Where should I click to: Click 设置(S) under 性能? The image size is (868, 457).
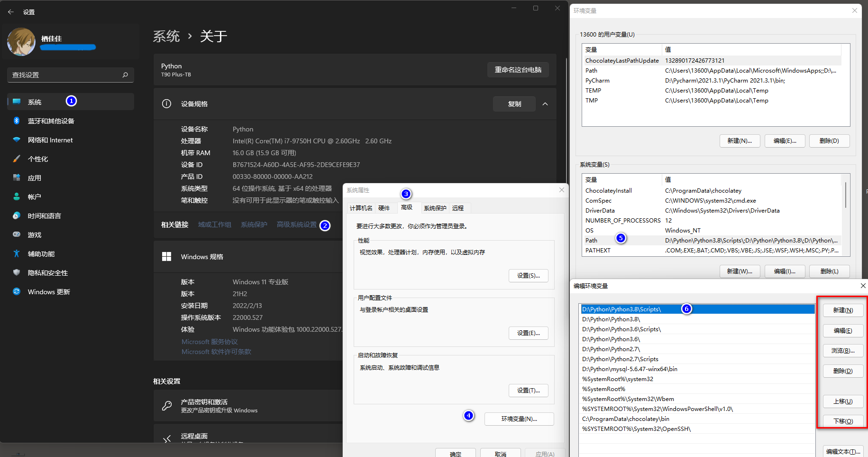(529, 276)
